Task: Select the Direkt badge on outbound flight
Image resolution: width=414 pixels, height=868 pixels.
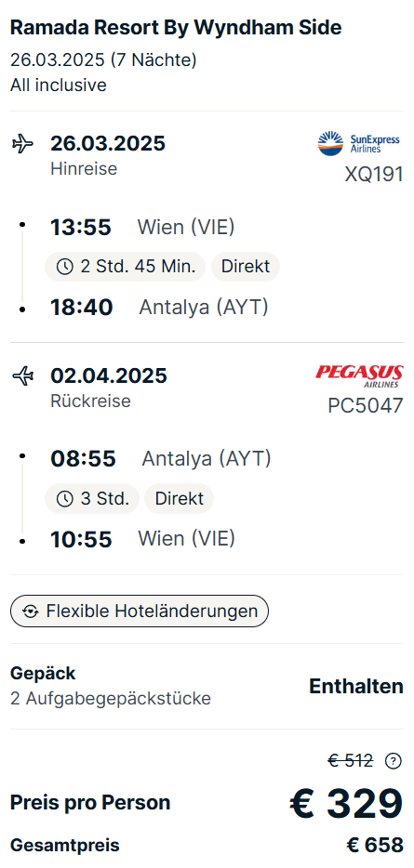Action: [x=245, y=267]
